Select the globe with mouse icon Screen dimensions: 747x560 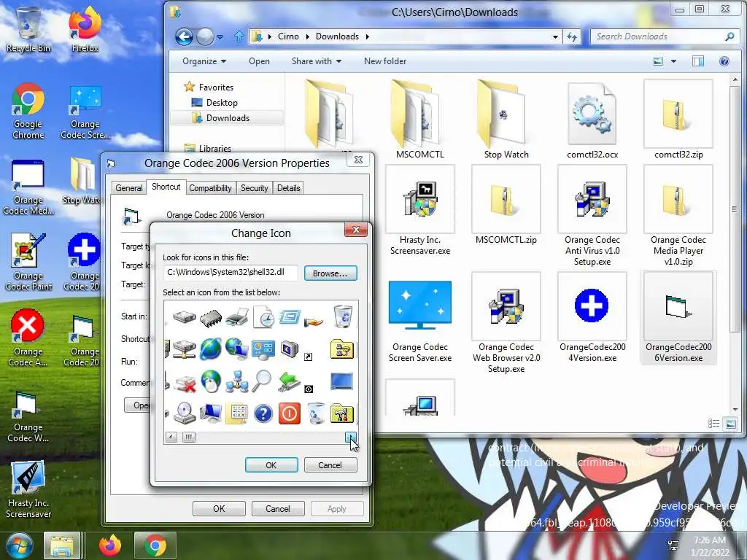pos(211,381)
